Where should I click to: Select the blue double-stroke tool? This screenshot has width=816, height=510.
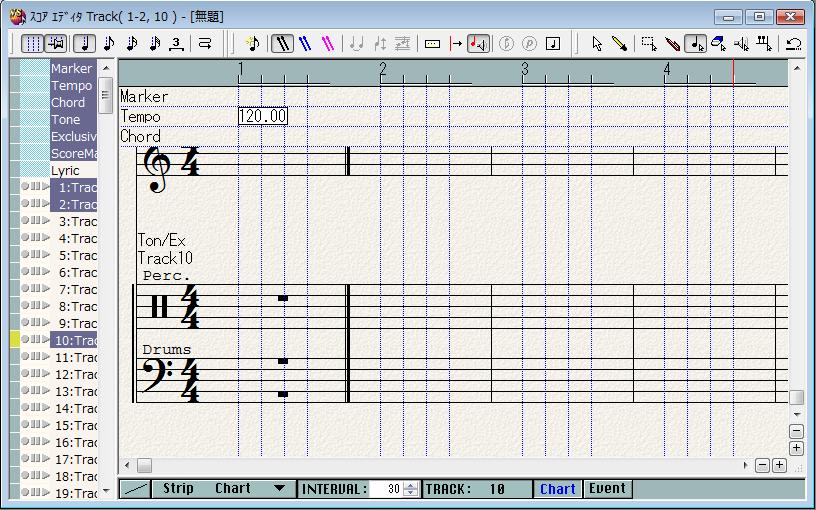pos(305,44)
